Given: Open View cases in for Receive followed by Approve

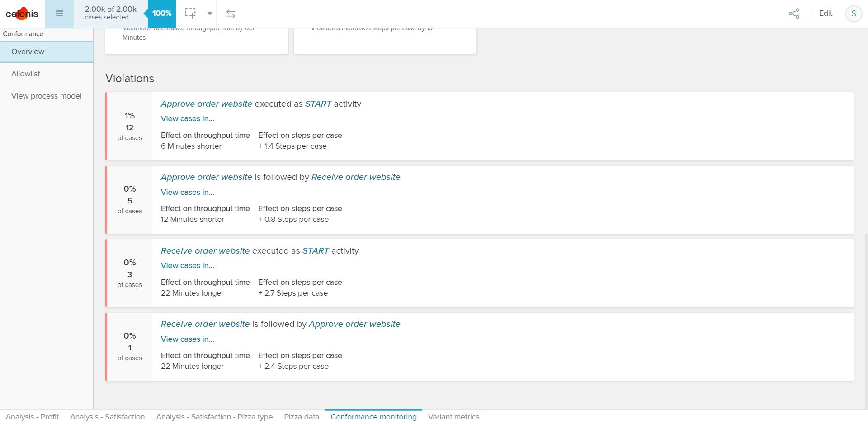Looking at the screenshot, I should 188,339.
